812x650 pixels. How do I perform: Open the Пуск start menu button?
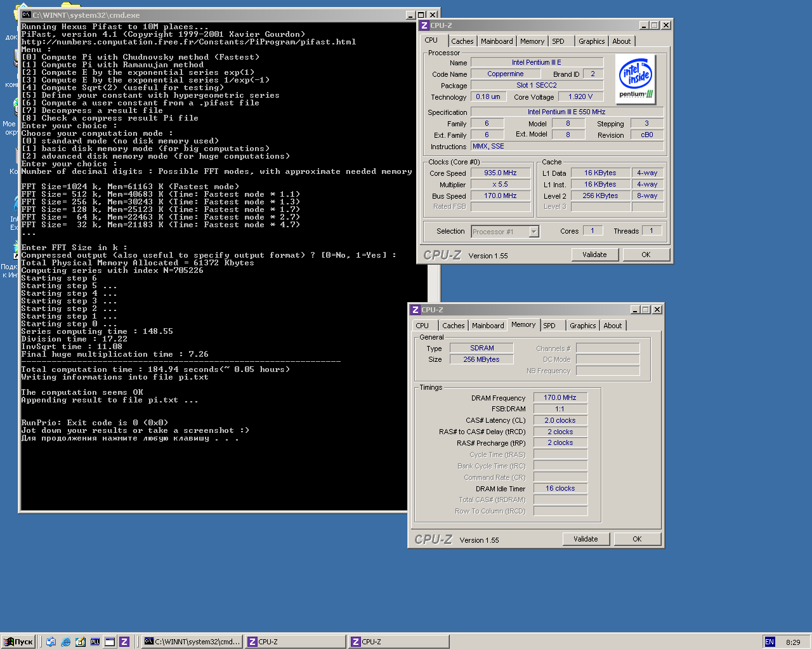pos(18,642)
